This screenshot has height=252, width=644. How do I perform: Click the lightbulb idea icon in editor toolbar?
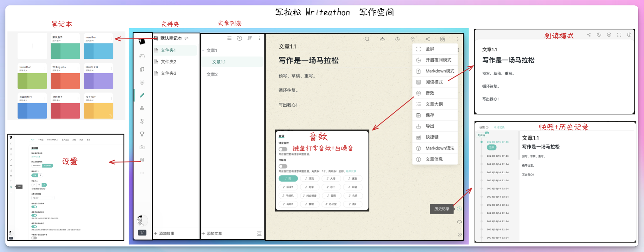point(412,39)
